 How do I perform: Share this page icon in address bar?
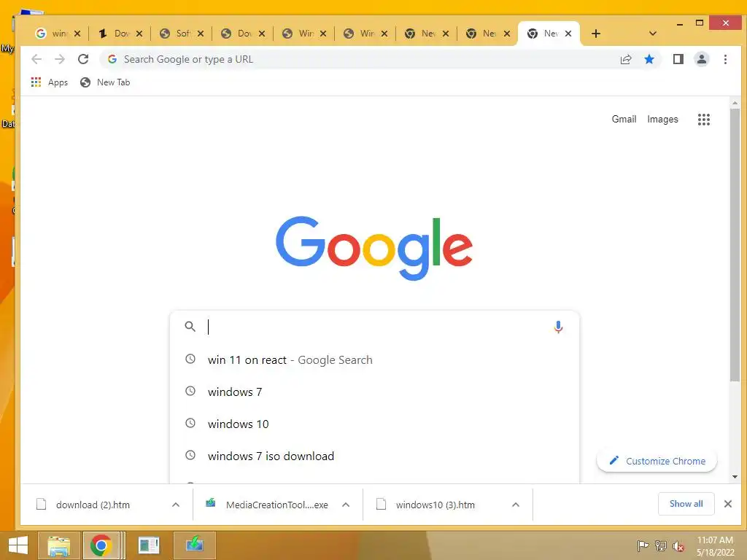(625, 59)
